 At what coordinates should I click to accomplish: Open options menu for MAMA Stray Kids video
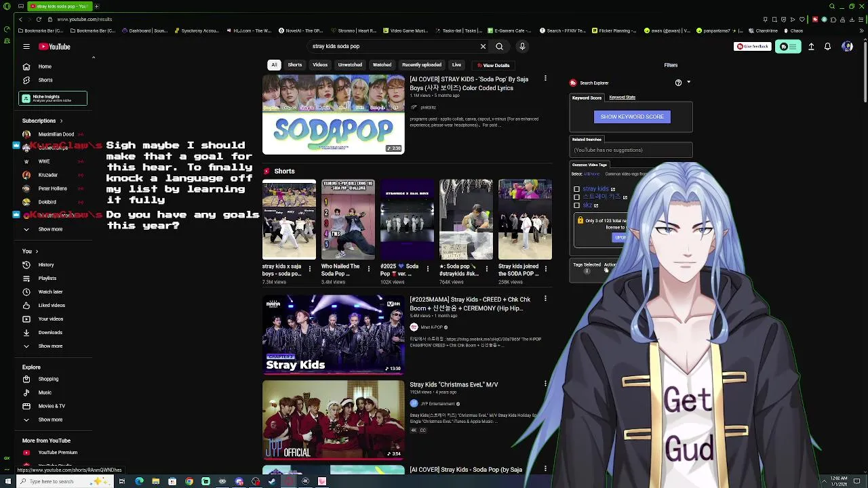click(545, 299)
